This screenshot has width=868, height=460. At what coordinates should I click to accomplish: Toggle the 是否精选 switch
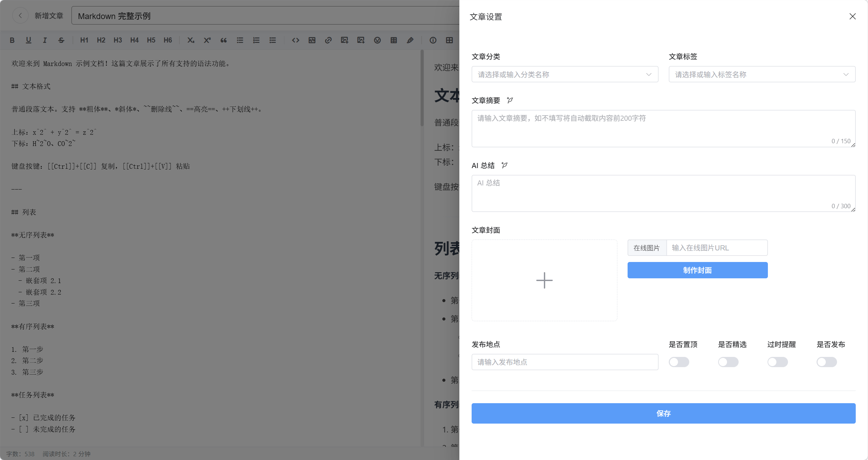[x=728, y=362]
